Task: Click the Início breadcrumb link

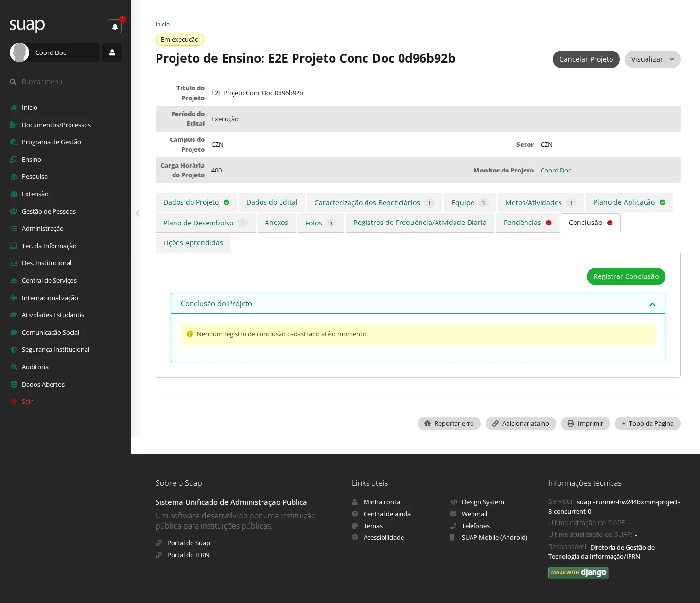Action: point(162,24)
